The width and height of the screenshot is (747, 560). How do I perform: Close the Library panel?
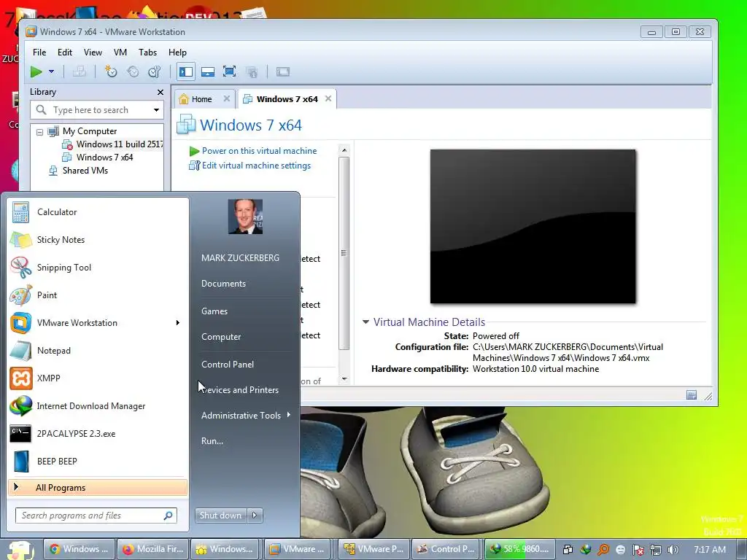point(160,93)
